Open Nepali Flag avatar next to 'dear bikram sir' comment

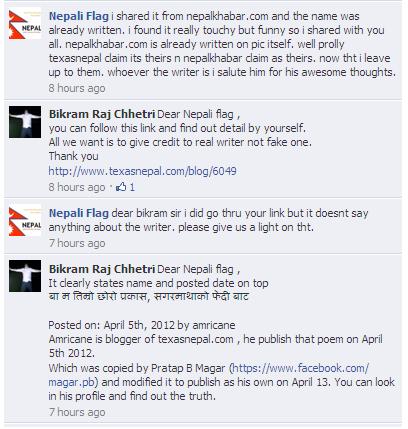click(x=25, y=220)
